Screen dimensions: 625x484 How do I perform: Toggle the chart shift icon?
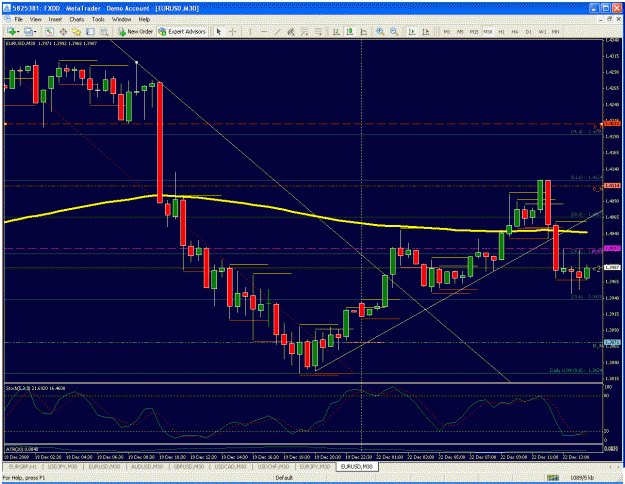[425, 31]
